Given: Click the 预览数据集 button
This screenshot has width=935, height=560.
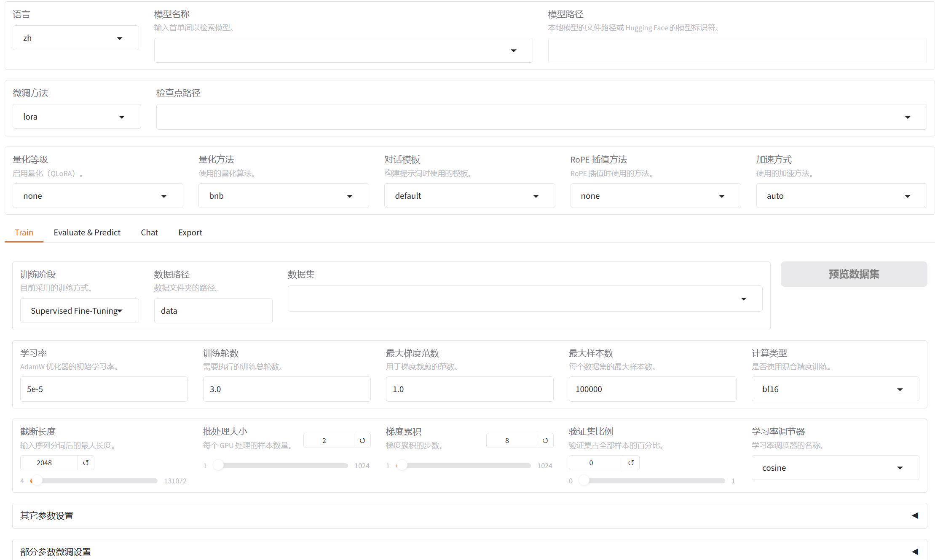Looking at the screenshot, I should pos(853,274).
